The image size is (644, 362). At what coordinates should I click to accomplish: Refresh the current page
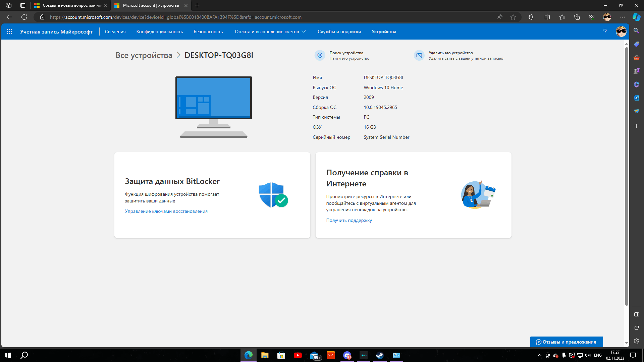[24, 17]
